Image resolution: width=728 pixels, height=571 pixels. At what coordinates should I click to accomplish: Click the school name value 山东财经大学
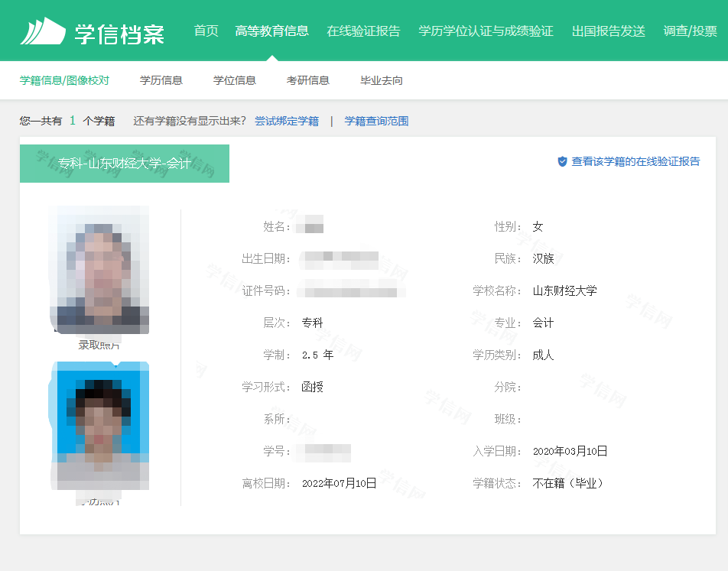tap(564, 291)
